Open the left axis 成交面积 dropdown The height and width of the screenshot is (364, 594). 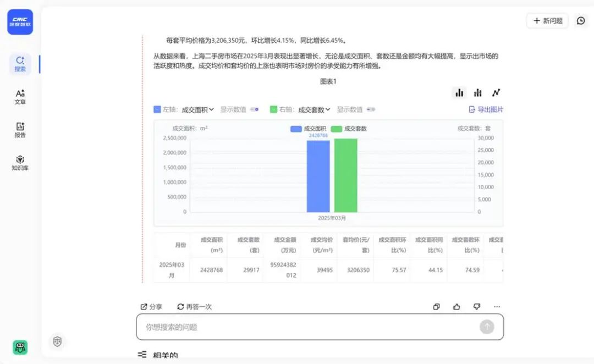tap(198, 109)
